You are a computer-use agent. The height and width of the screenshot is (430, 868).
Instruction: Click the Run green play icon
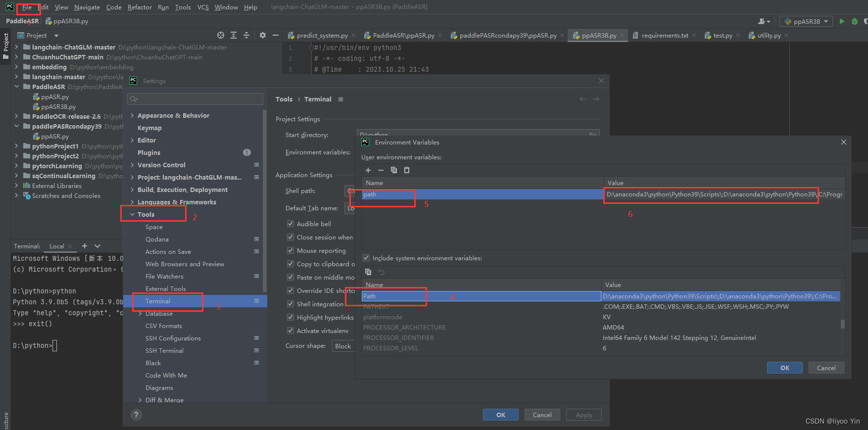pyautogui.click(x=842, y=21)
